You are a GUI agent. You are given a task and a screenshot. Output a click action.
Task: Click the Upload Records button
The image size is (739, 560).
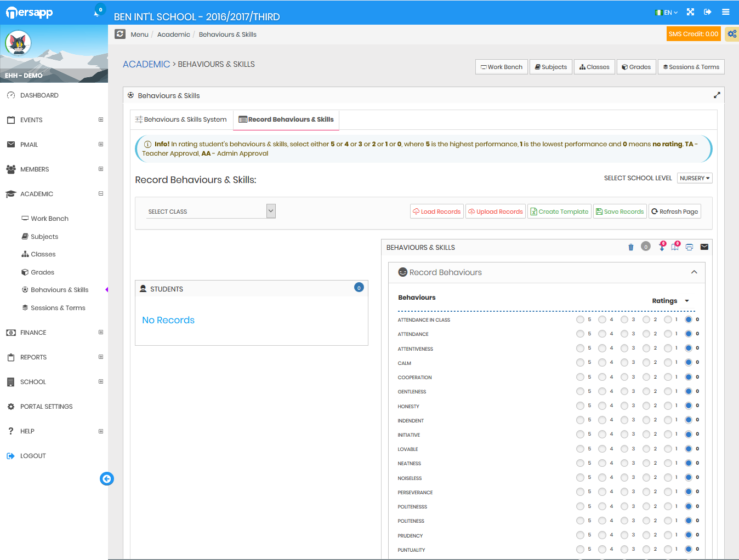pyautogui.click(x=496, y=212)
